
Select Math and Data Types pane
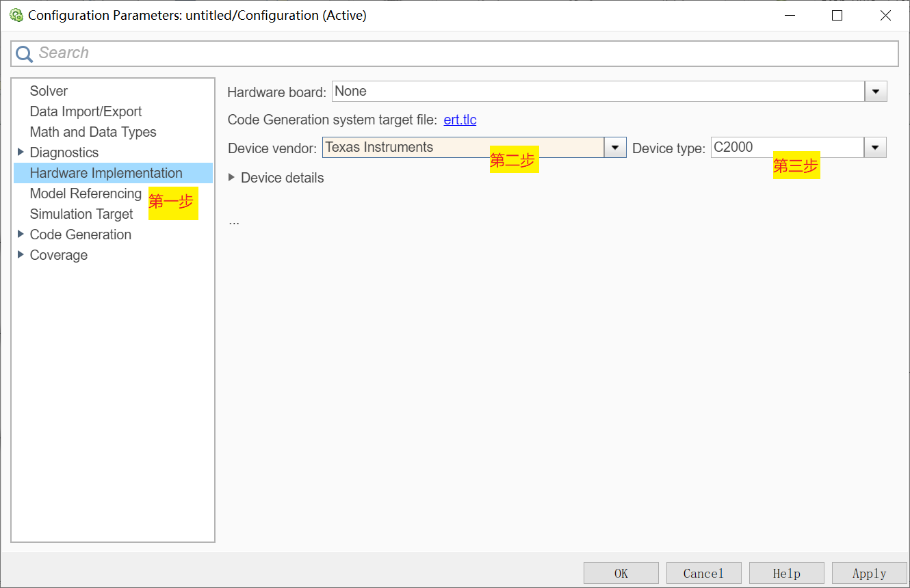coord(93,132)
